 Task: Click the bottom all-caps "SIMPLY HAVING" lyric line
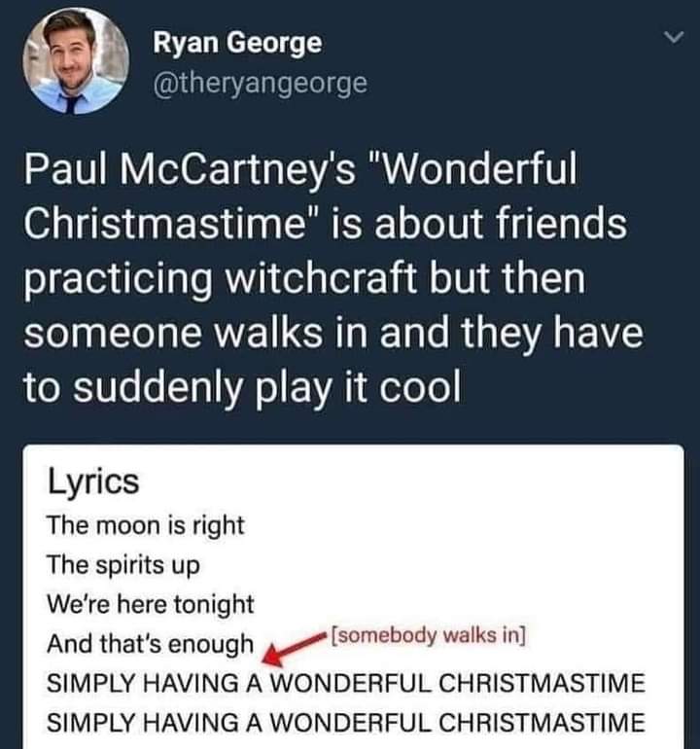pyautogui.click(x=346, y=722)
